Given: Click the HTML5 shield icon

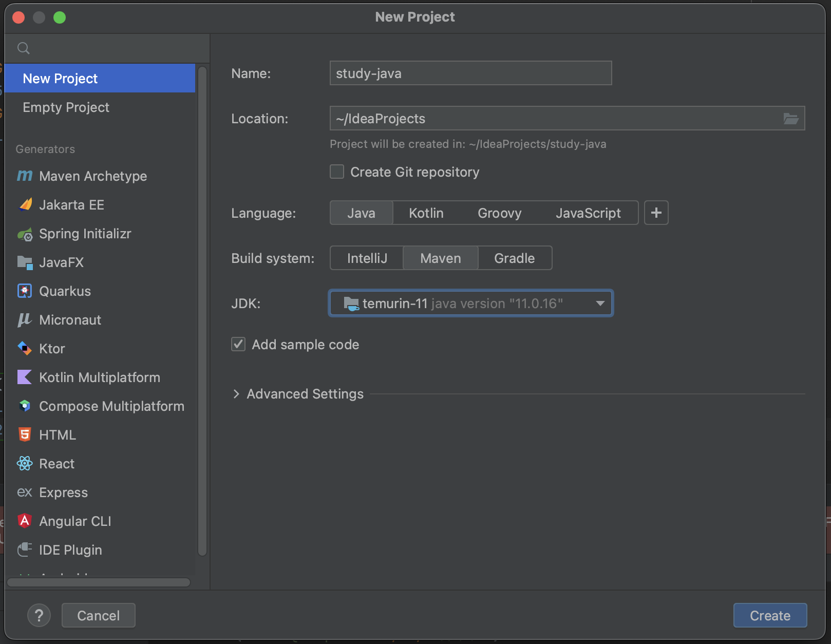Looking at the screenshot, I should tap(25, 434).
